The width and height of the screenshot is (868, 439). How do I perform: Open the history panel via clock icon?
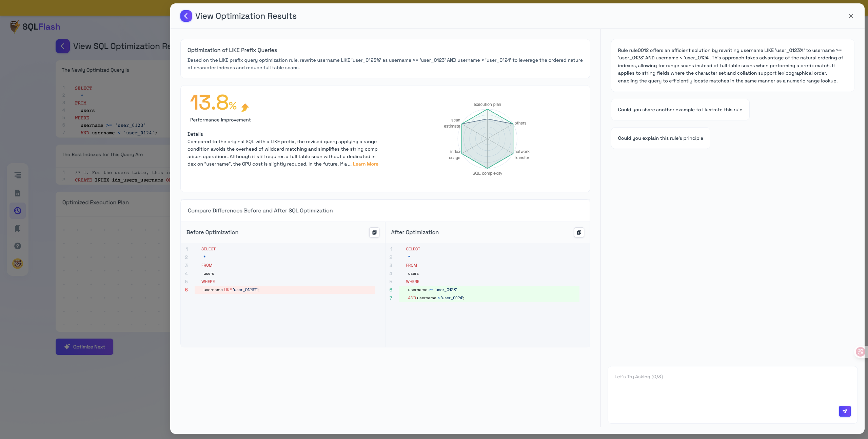(17, 211)
